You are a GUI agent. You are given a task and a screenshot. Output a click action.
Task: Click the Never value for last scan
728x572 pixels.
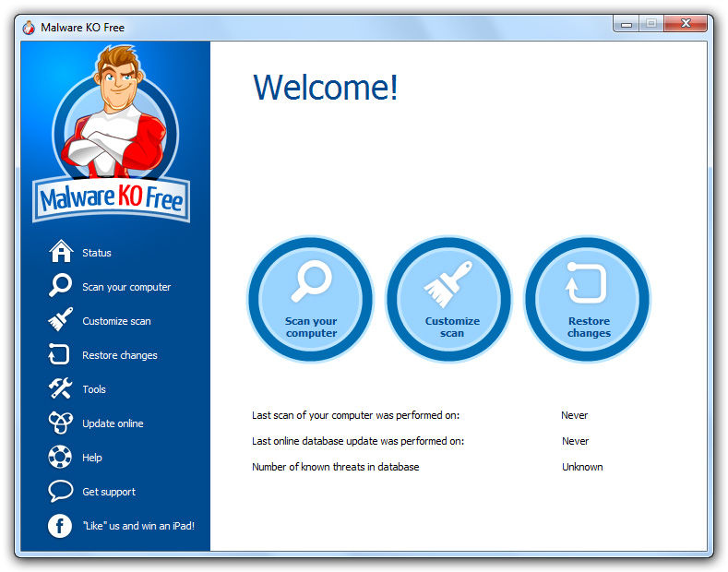click(574, 415)
